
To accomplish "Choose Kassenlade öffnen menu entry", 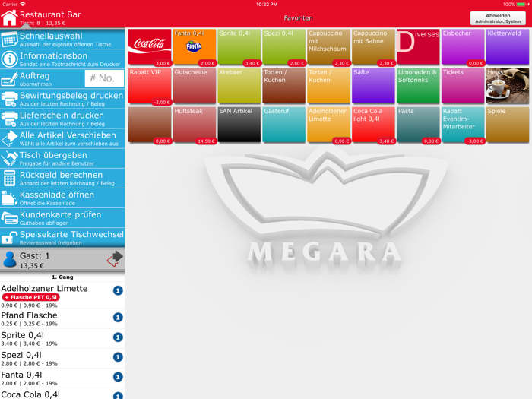I will tap(62, 198).
